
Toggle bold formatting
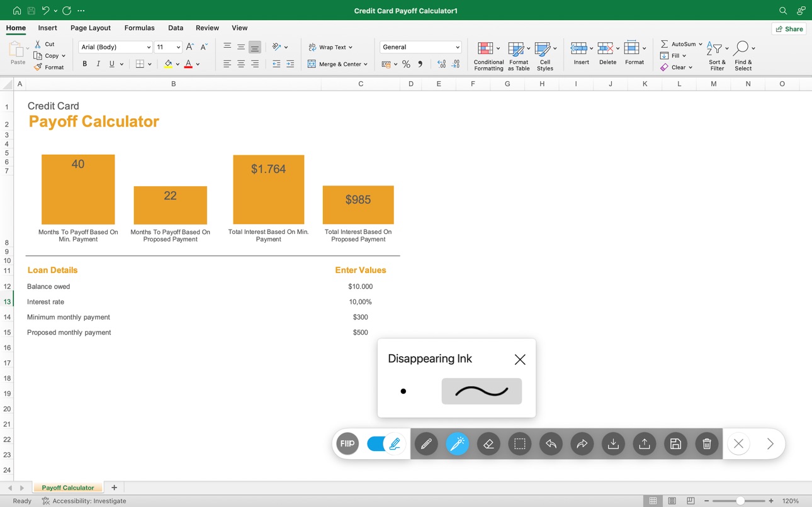coord(84,64)
